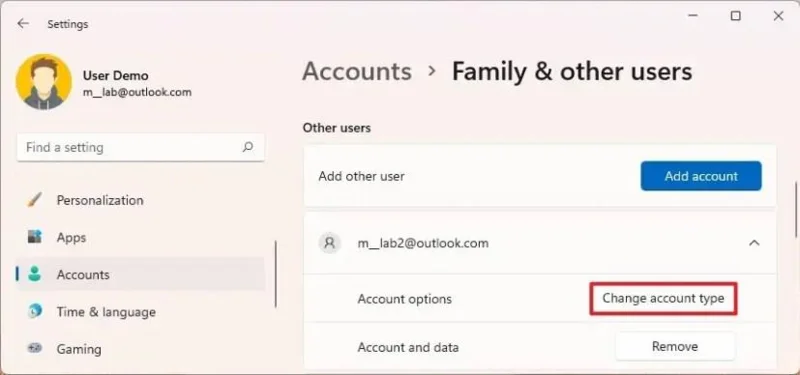Close the Settings window
Screen dimensions: 800x375
pyautogui.click(x=778, y=16)
